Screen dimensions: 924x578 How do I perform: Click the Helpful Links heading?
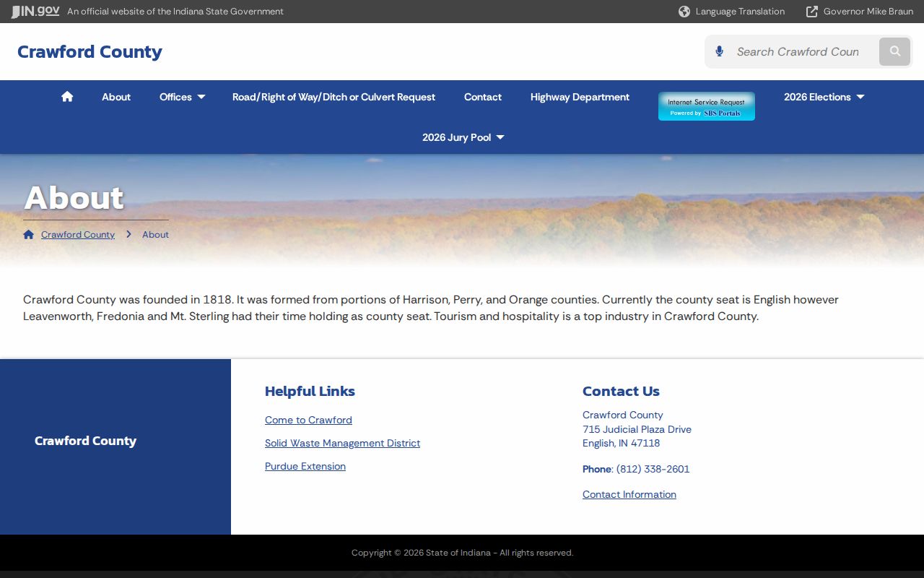(x=310, y=391)
